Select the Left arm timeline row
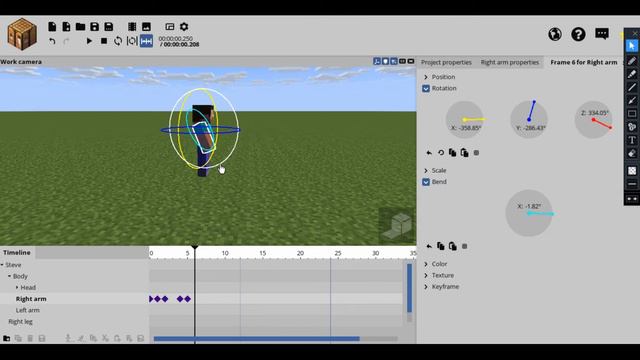 202,311
